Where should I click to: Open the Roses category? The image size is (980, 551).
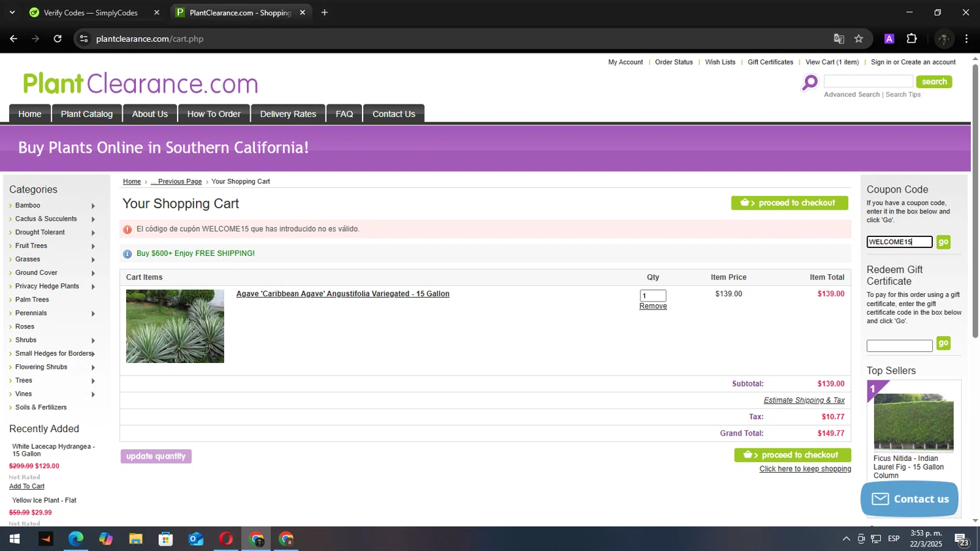pos(25,326)
